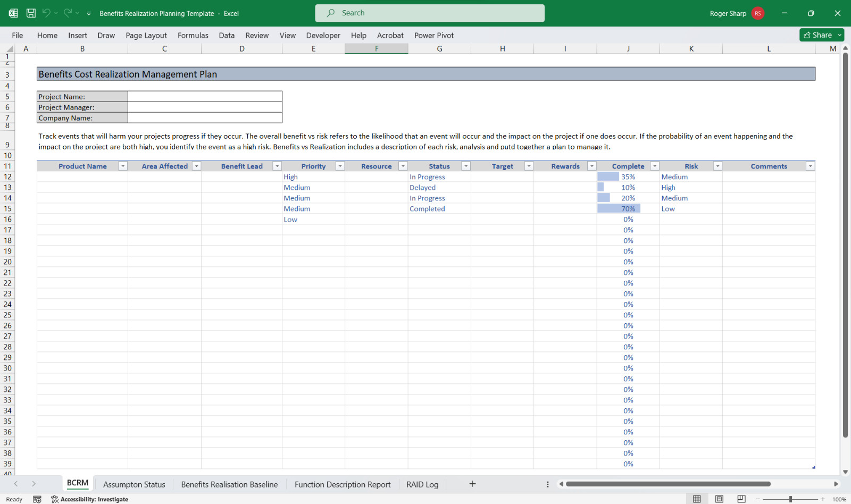The width and height of the screenshot is (851, 504).
Task: Click the Save icon in title bar
Action: [x=31, y=13]
